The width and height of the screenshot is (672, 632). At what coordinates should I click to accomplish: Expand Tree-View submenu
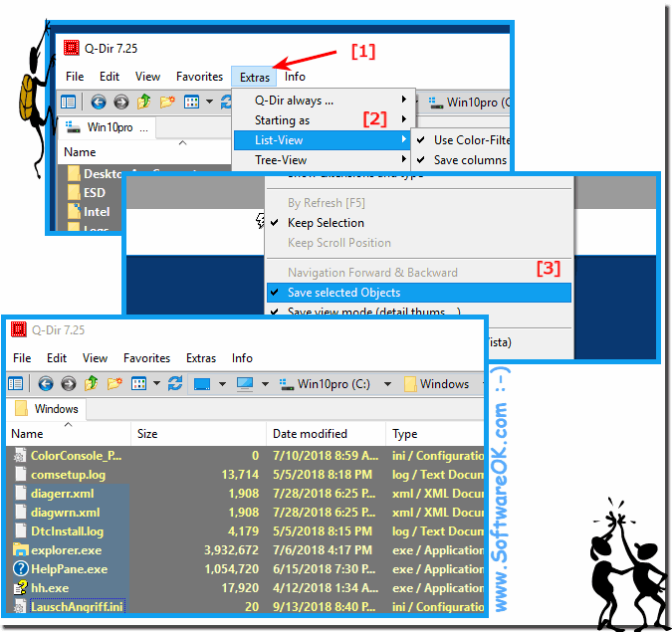pyautogui.click(x=324, y=160)
